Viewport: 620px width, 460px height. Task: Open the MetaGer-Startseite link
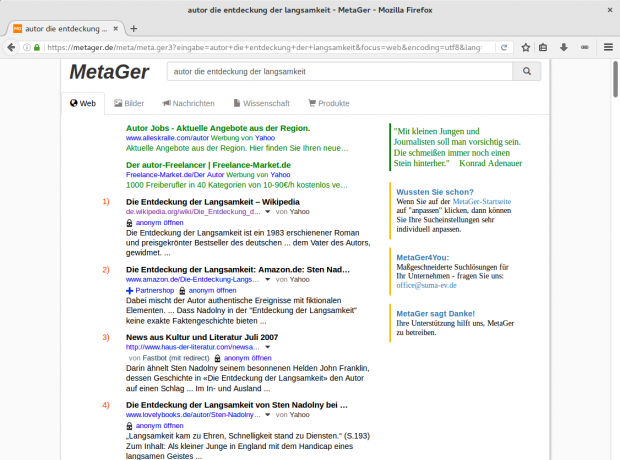pos(482,201)
